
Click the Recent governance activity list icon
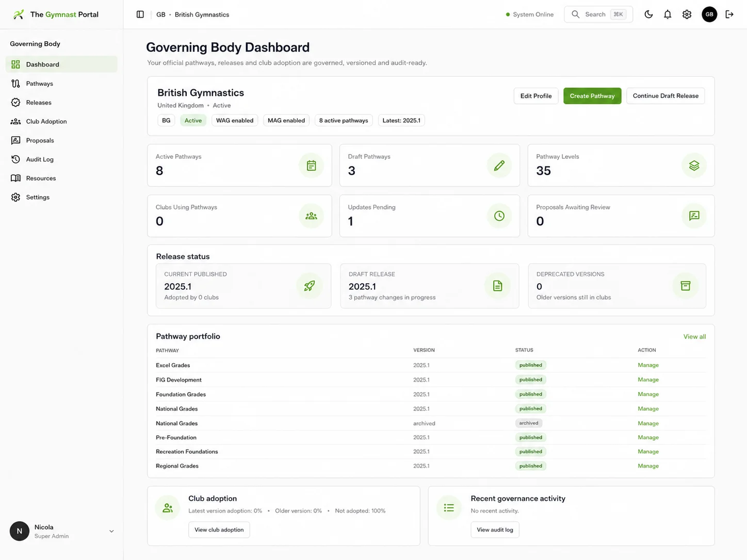coord(449,508)
